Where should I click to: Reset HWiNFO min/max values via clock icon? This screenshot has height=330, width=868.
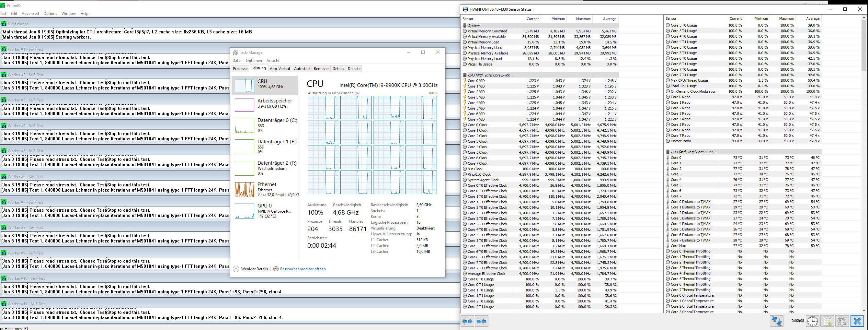(812, 321)
